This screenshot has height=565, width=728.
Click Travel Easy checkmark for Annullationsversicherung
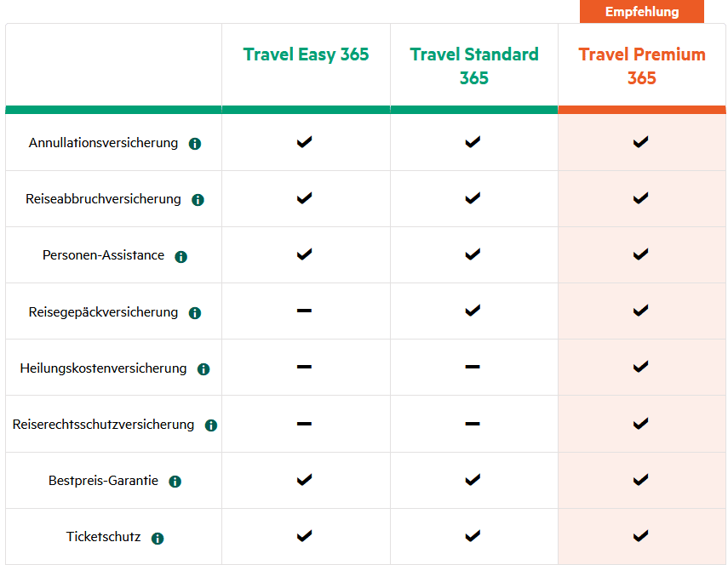click(x=305, y=142)
